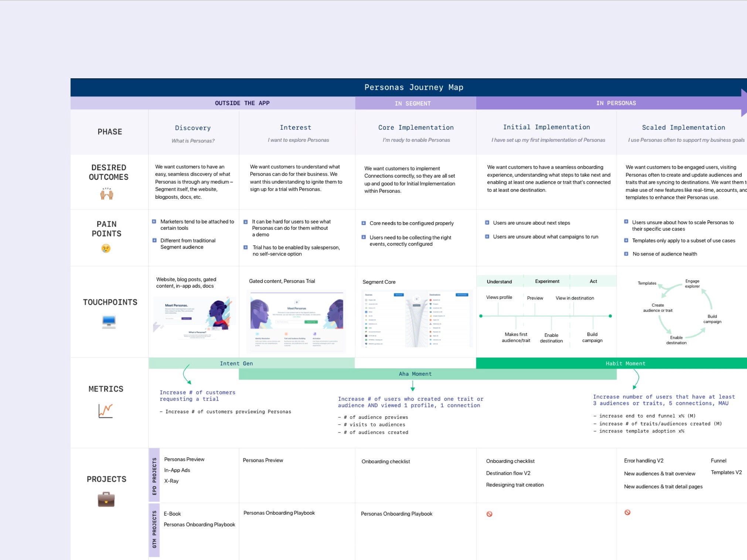Click the raised hands emoji under Desired Outcomes
Screen dimensions: 747x560
tap(107, 194)
